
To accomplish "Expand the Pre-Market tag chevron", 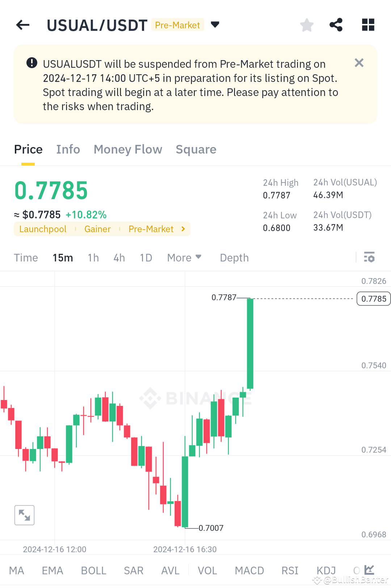I will coord(183,229).
